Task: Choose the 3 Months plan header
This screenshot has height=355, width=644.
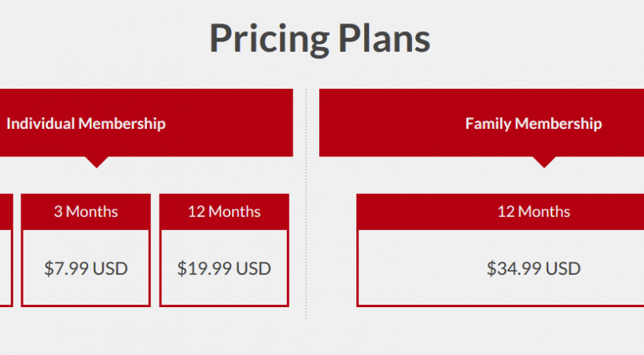Action: point(86,211)
